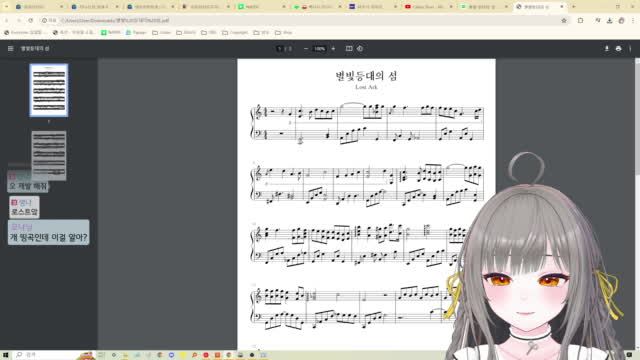Reload the browser page
The image size is (640, 360).
click(x=31, y=20)
